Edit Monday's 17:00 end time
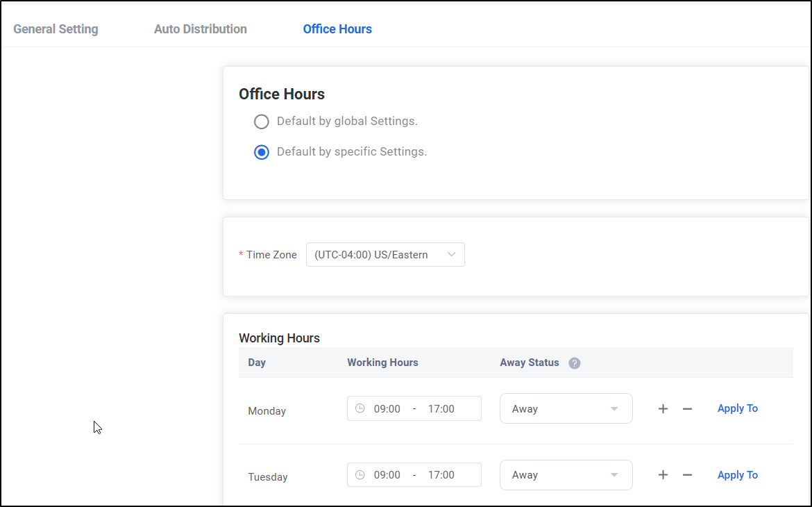812x507 pixels. (x=441, y=408)
